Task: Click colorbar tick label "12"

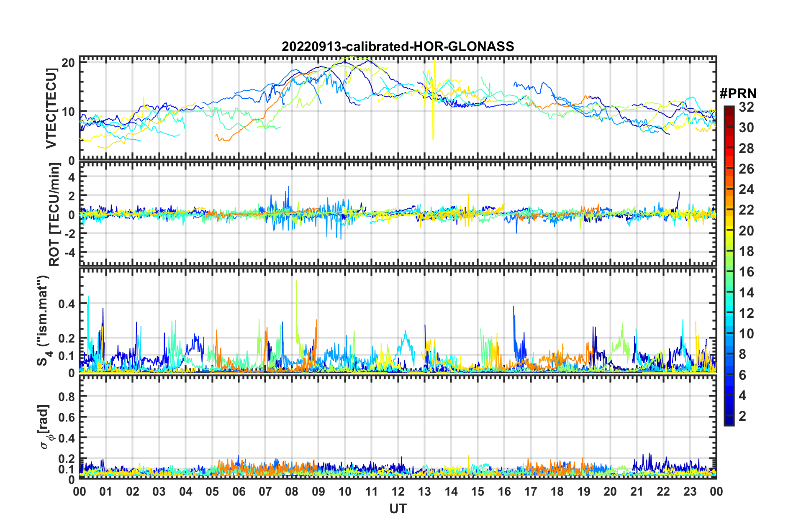Action: [746, 313]
